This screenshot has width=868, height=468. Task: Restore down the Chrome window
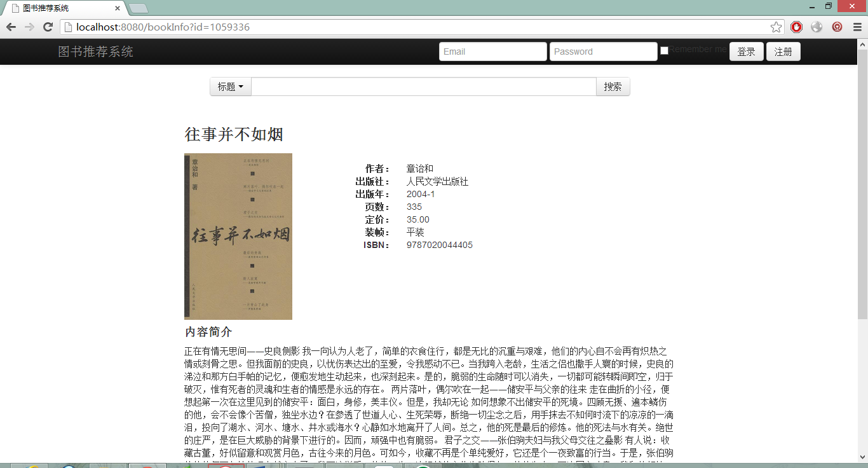click(x=829, y=6)
